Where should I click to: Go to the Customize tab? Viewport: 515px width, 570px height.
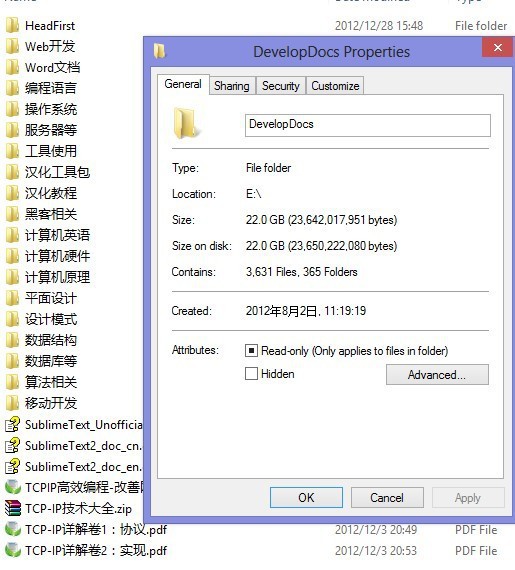pyautogui.click(x=335, y=86)
